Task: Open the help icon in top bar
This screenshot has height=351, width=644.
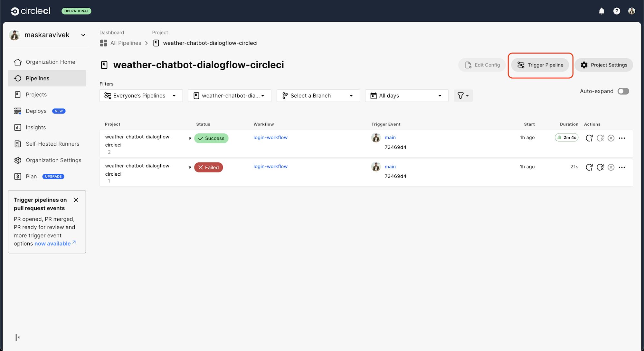Action: [x=617, y=11]
